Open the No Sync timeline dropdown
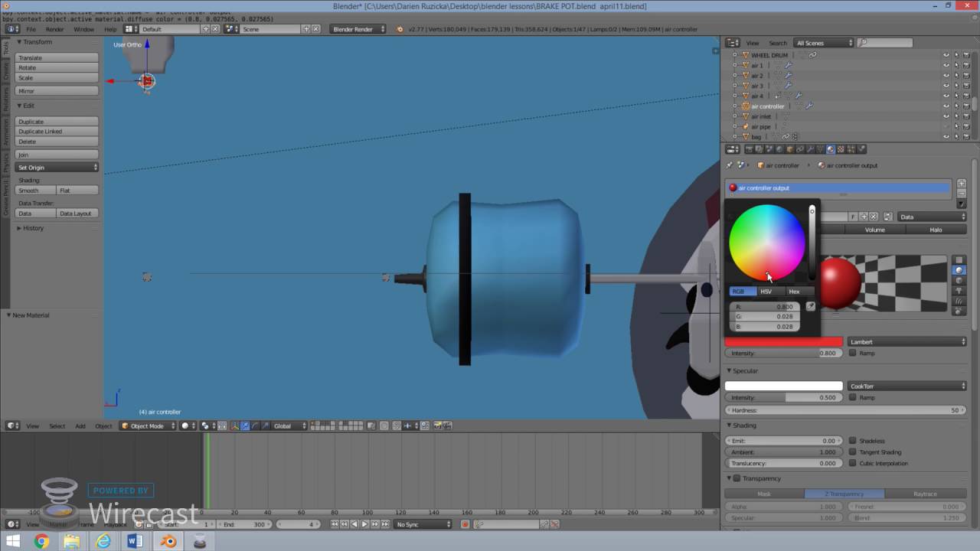Image resolution: width=980 pixels, height=551 pixels. pyautogui.click(x=423, y=524)
